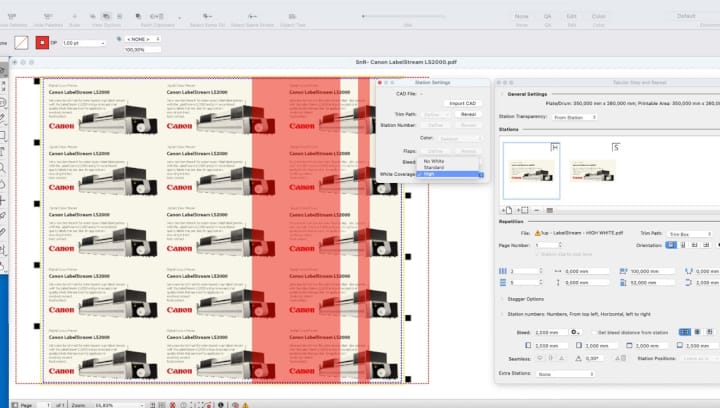Click horizontal gap field 0.000 mm
Screen dimensions: 720x408
[586, 271]
